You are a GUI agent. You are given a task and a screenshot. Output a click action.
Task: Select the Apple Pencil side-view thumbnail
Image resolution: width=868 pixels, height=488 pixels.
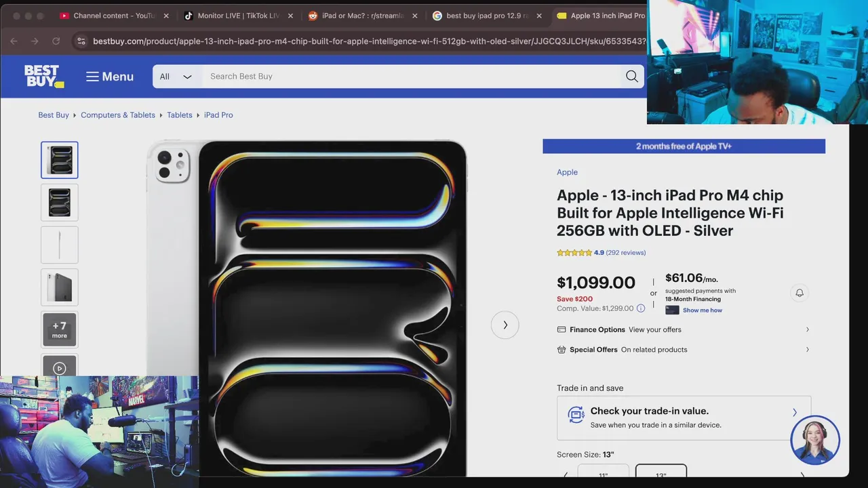(x=60, y=245)
